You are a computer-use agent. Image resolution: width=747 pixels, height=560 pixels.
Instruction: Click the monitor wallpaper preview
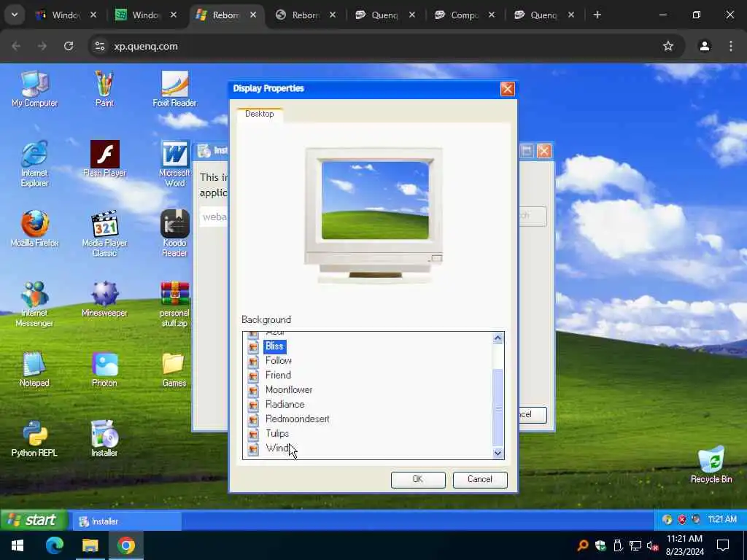click(x=375, y=200)
